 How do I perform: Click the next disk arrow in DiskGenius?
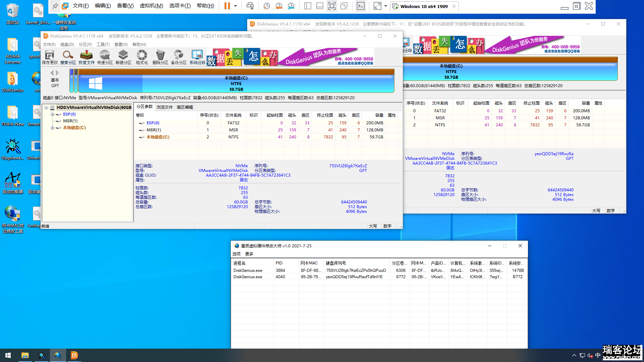pos(57,73)
